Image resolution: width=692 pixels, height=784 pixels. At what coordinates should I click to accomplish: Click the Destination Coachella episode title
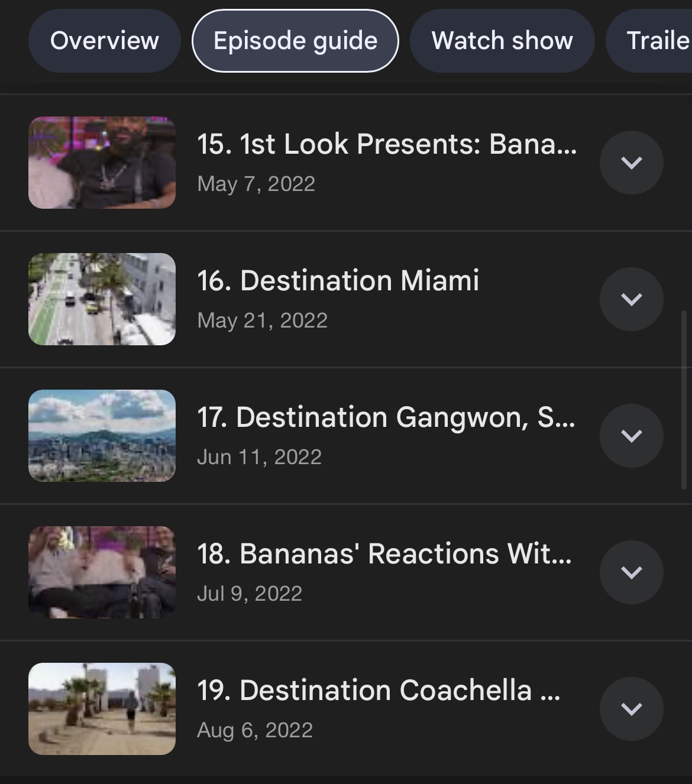coord(379,691)
